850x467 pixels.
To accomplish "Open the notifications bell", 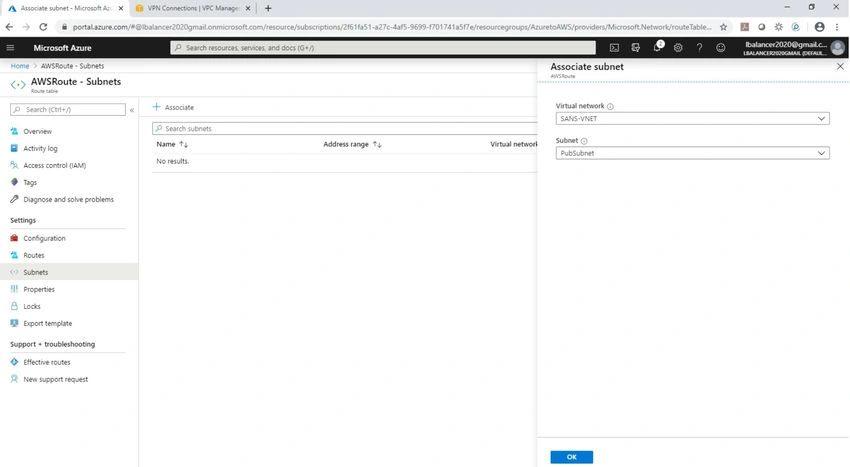I will pyautogui.click(x=657, y=47).
